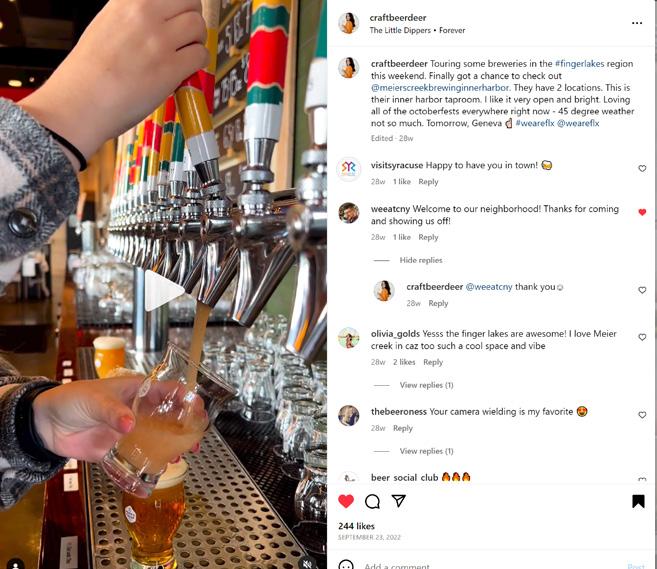
Task: Unlike the weeatcny comment heart
Action: [x=642, y=212]
